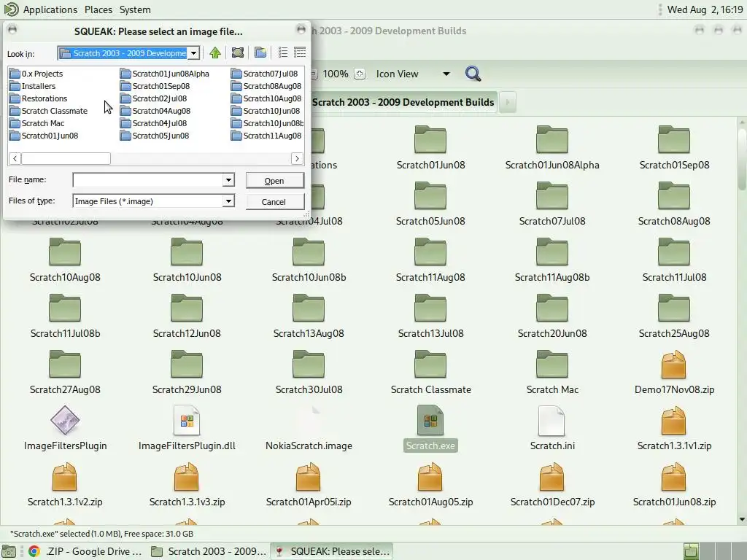The height and width of the screenshot is (560, 747).
Task: Open the Icon View mode dropdown
Action: click(413, 74)
